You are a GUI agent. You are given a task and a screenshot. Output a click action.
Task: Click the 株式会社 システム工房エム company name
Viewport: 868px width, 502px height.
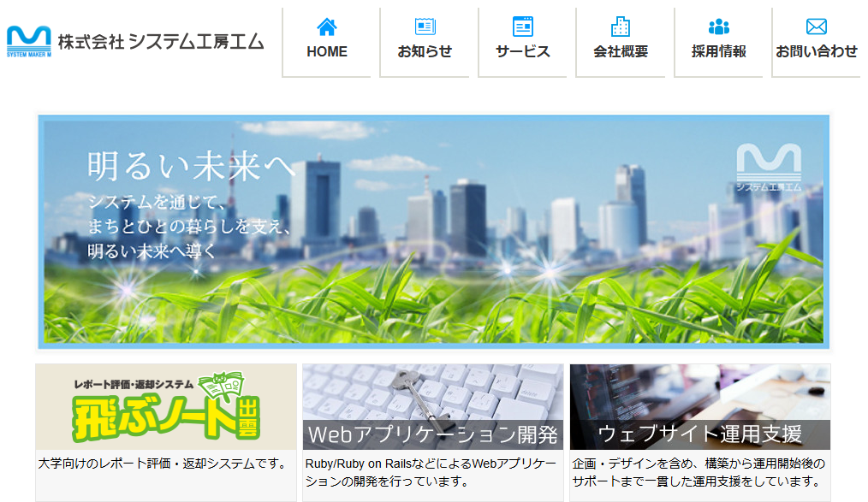(x=161, y=42)
